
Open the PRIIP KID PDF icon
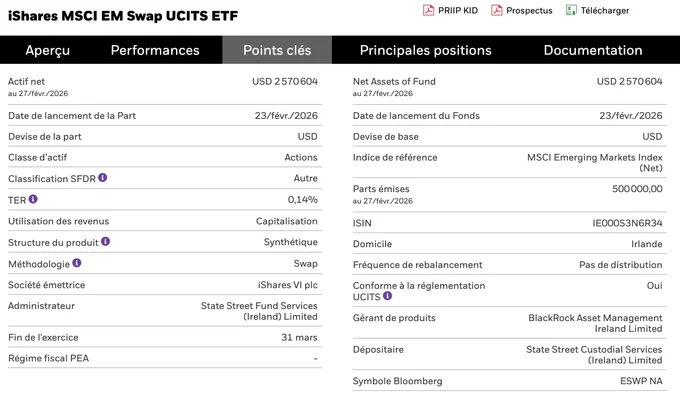[x=428, y=10]
